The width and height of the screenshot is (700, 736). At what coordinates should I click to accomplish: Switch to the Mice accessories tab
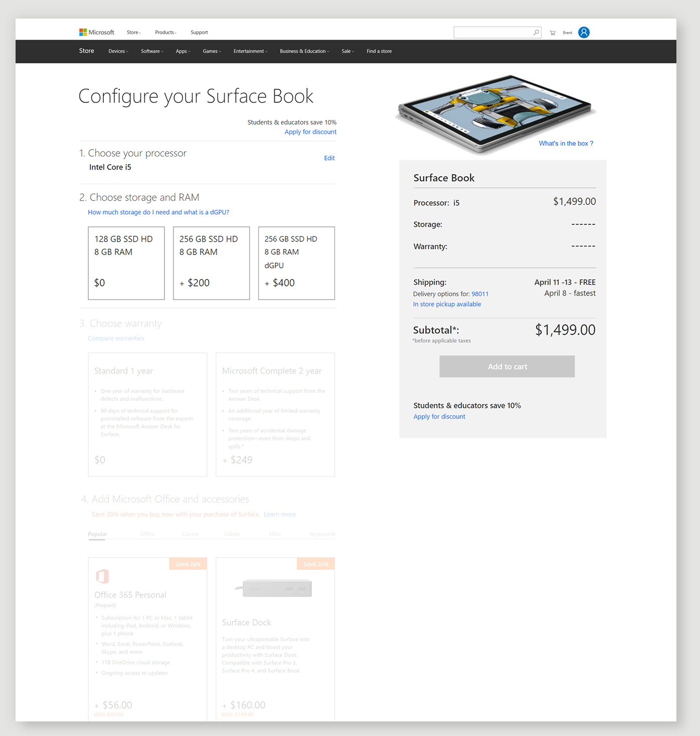pyautogui.click(x=275, y=534)
